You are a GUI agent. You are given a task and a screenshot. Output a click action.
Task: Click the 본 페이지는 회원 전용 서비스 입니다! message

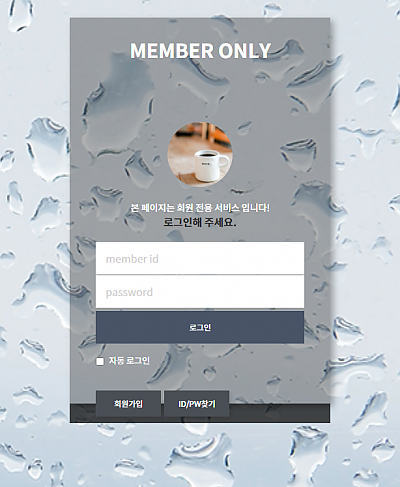click(200, 208)
